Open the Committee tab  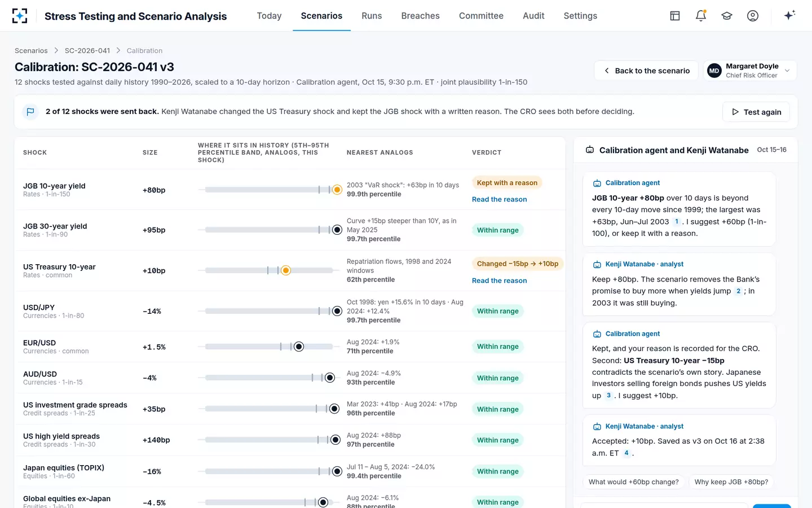[x=481, y=16]
